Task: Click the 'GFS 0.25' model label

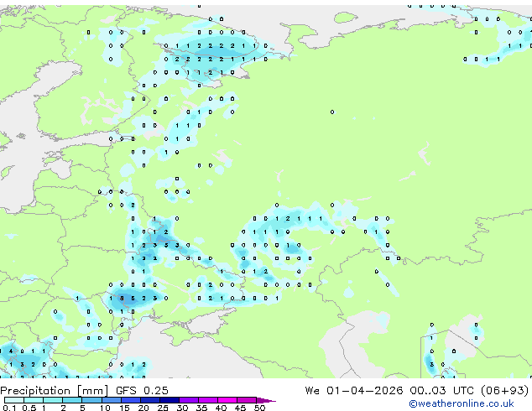Action: [x=142, y=391]
